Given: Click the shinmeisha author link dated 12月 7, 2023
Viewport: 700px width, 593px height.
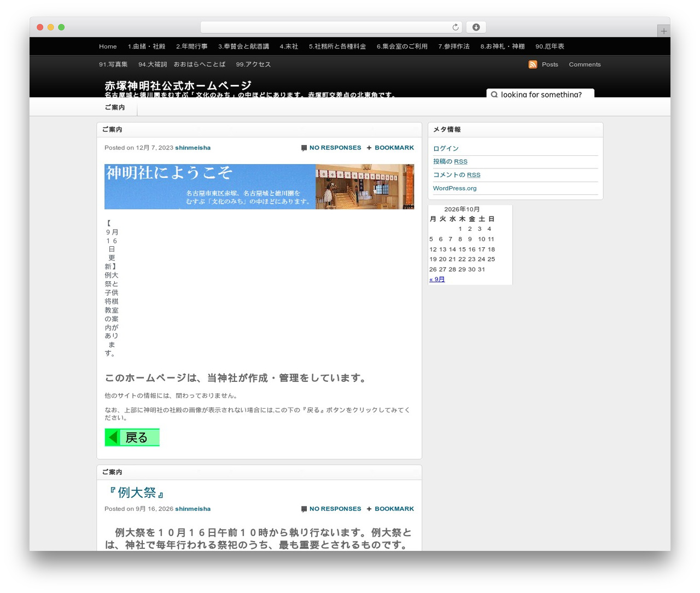Looking at the screenshot, I should [192, 148].
